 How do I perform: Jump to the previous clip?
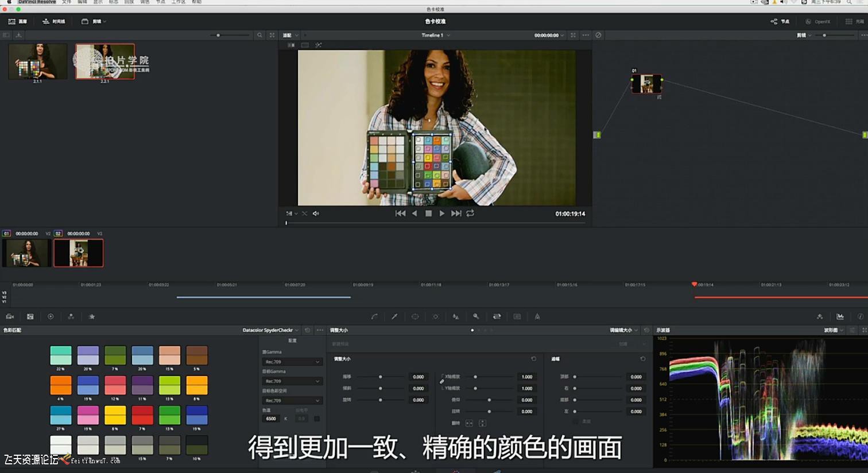point(401,213)
